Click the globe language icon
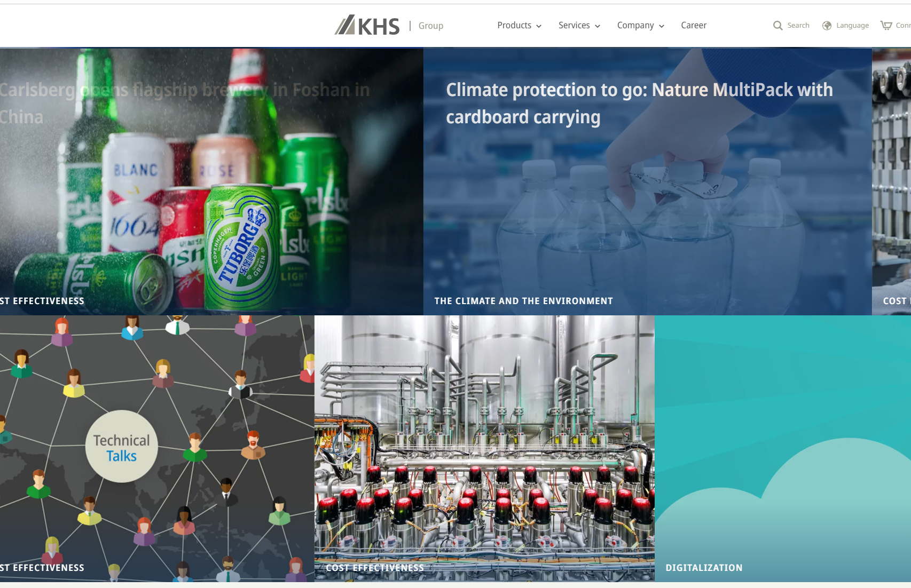Screen dimensions: 911x588 click(x=827, y=26)
